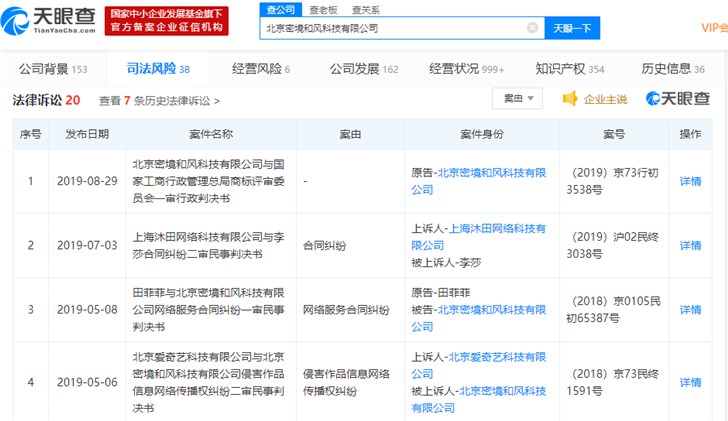Open the 知识产权 354 tab

tap(570, 69)
